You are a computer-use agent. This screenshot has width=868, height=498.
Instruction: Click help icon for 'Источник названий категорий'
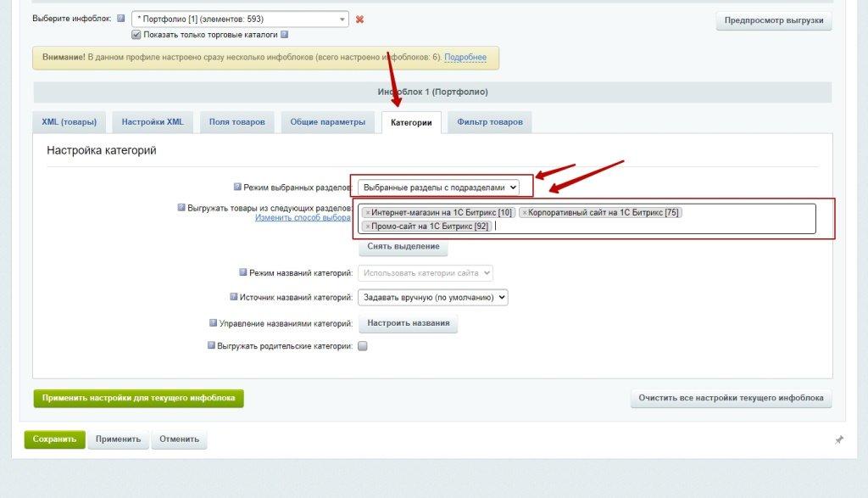point(234,298)
